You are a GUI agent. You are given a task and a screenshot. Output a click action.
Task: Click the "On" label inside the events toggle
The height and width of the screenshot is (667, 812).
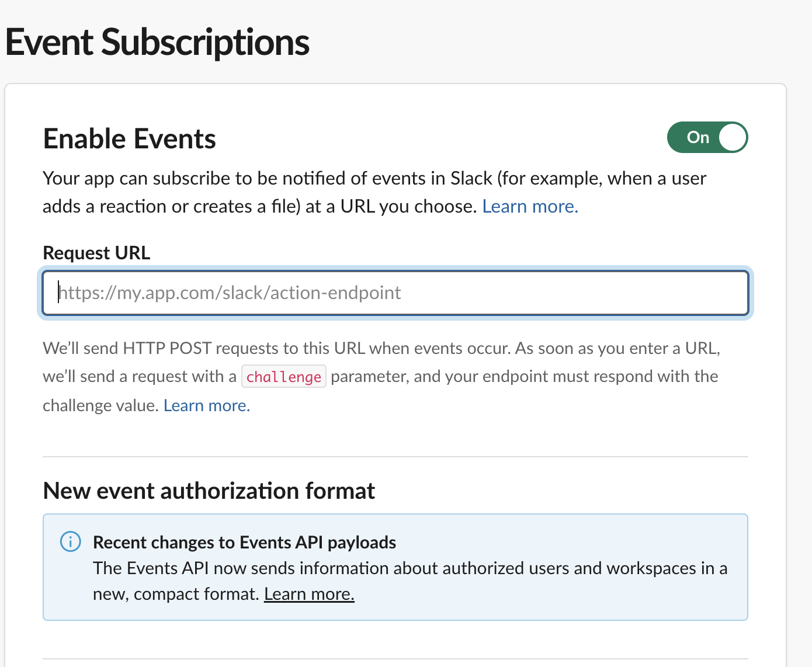coord(698,137)
